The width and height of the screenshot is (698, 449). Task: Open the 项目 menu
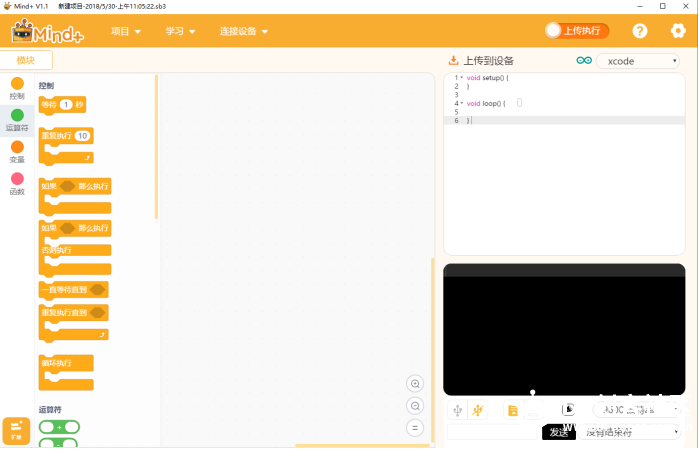click(126, 31)
